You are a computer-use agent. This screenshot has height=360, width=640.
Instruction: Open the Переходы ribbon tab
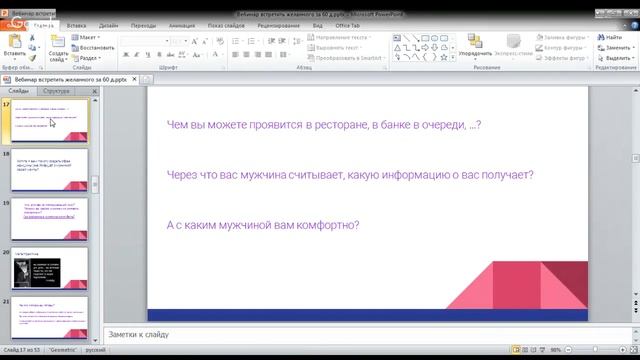pyautogui.click(x=143, y=25)
